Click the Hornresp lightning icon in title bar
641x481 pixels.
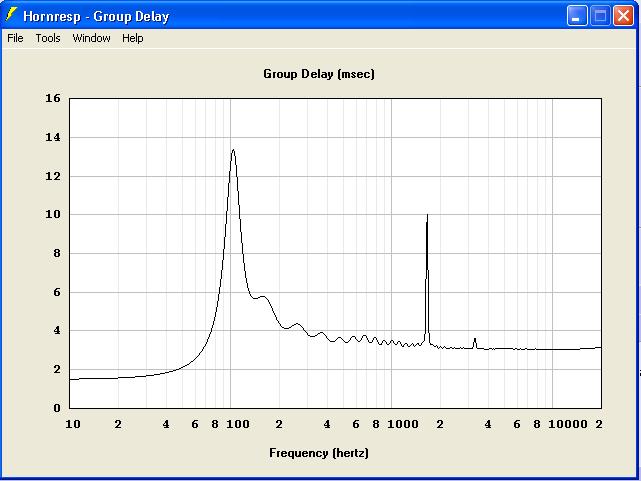[11, 15]
